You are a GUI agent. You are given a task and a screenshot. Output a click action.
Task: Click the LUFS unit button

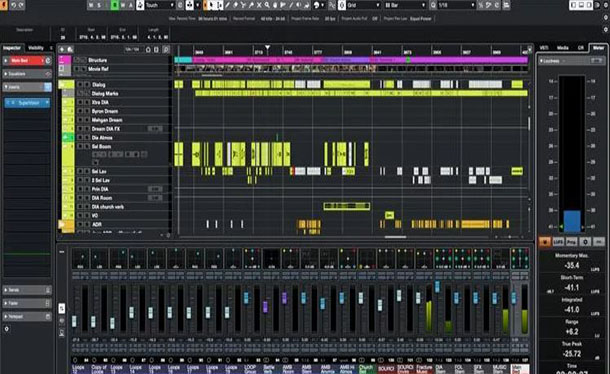tap(558, 242)
